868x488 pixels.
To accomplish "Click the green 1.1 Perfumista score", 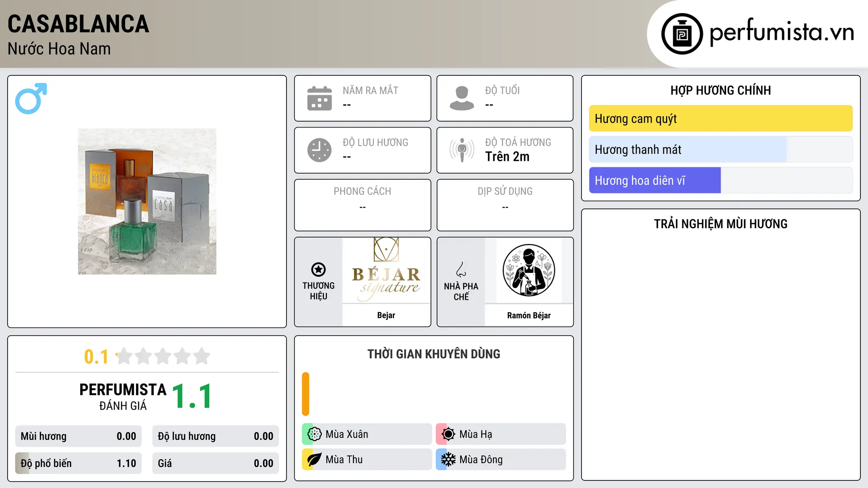I will pos(192,396).
